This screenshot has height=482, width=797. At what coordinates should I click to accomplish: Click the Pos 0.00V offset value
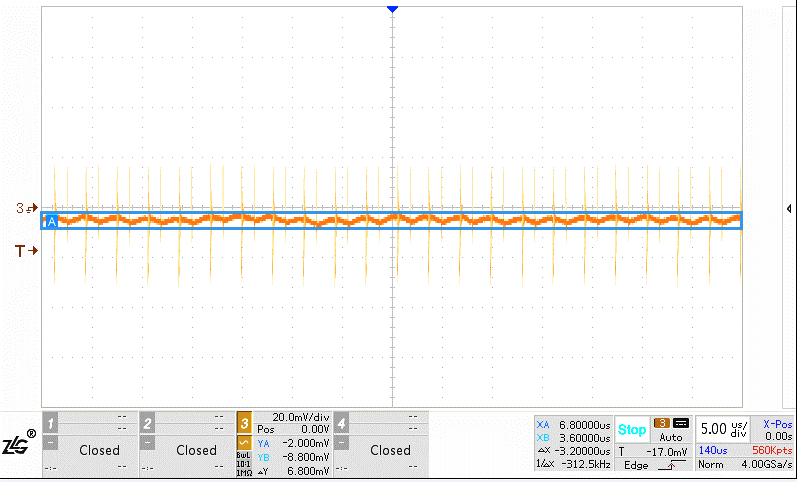[293, 429]
